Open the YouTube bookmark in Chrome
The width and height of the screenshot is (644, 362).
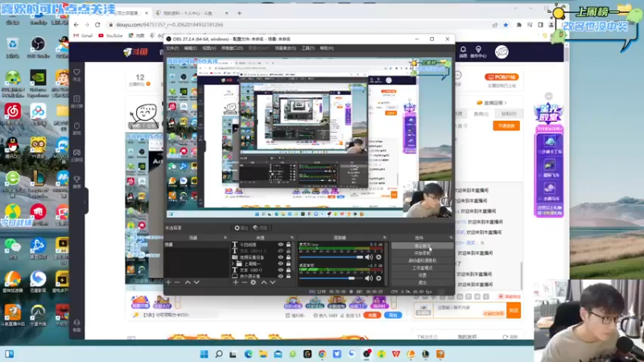(110, 35)
